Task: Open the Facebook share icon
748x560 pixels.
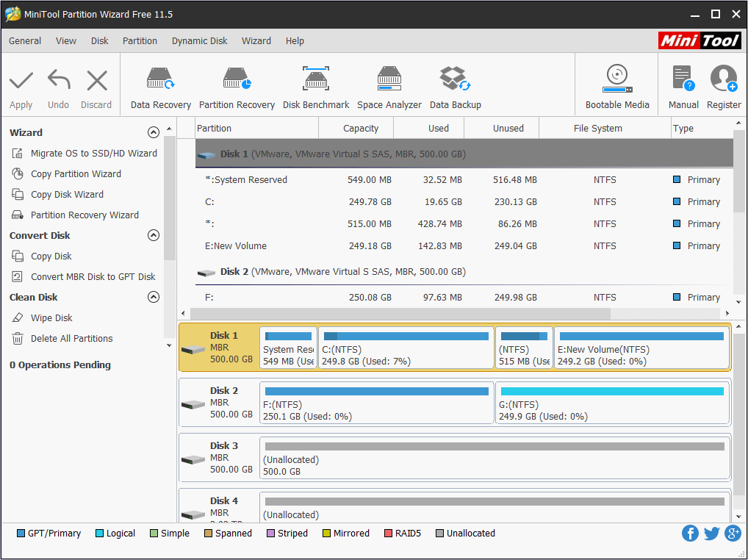Action: point(690,534)
